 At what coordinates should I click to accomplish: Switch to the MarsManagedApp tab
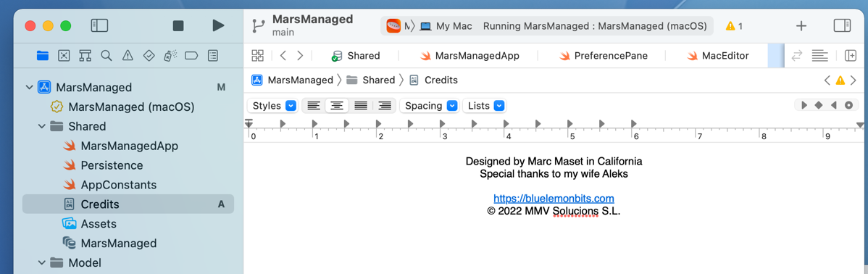point(470,55)
